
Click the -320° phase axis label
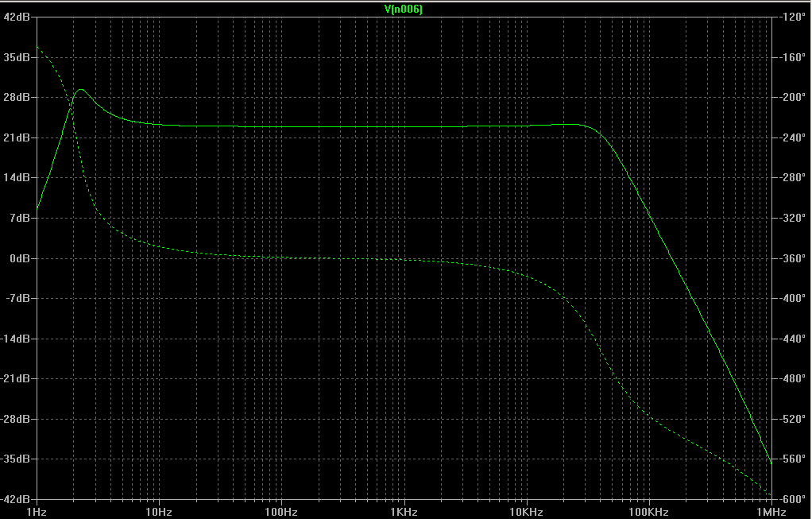click(793, 218)
